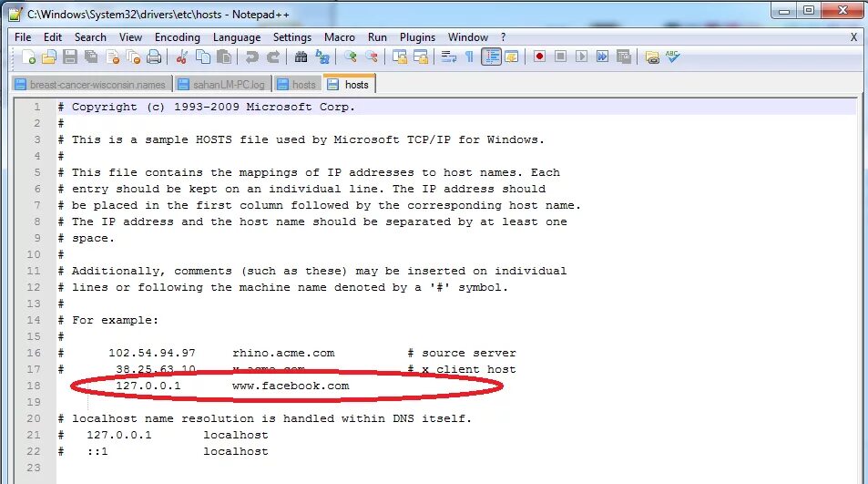Click the 'localhost name resolution' comment line
868x484 pixels.
(x=265, y=418)
